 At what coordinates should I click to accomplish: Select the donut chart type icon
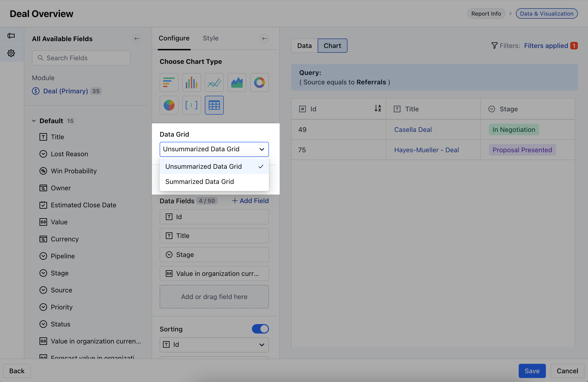point(259,82)
